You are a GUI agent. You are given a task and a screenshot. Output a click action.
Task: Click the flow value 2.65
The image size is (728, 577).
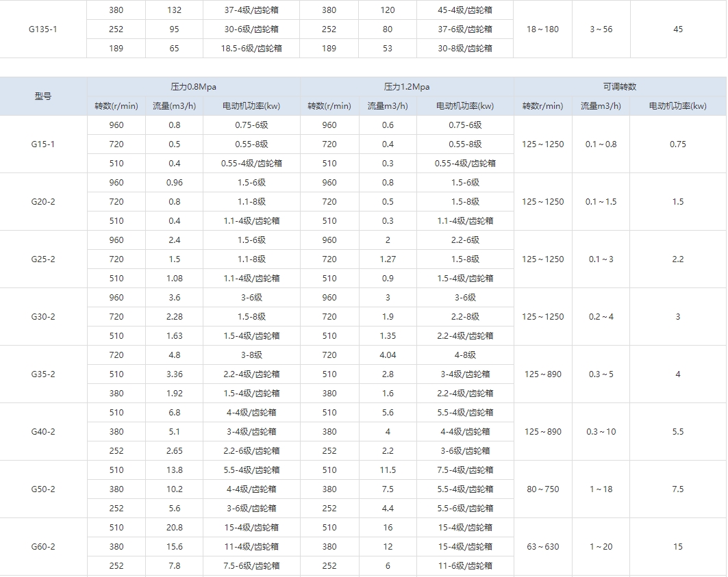pos(174,451)
